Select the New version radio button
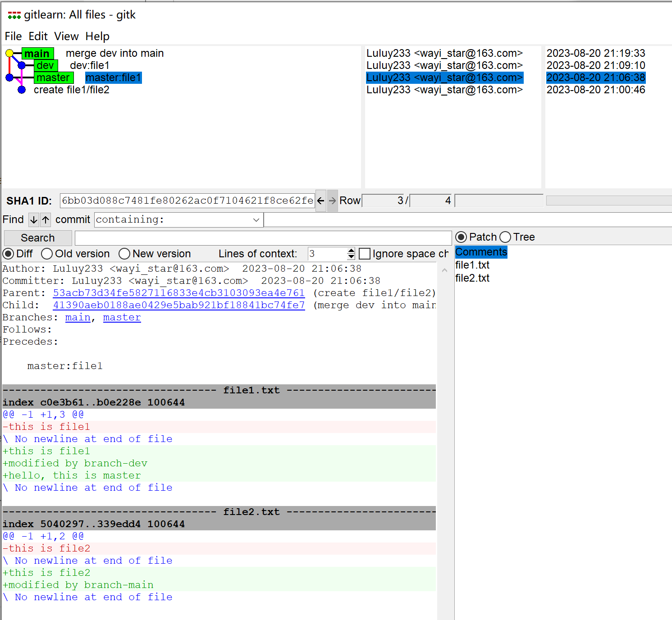 [124, 254]
